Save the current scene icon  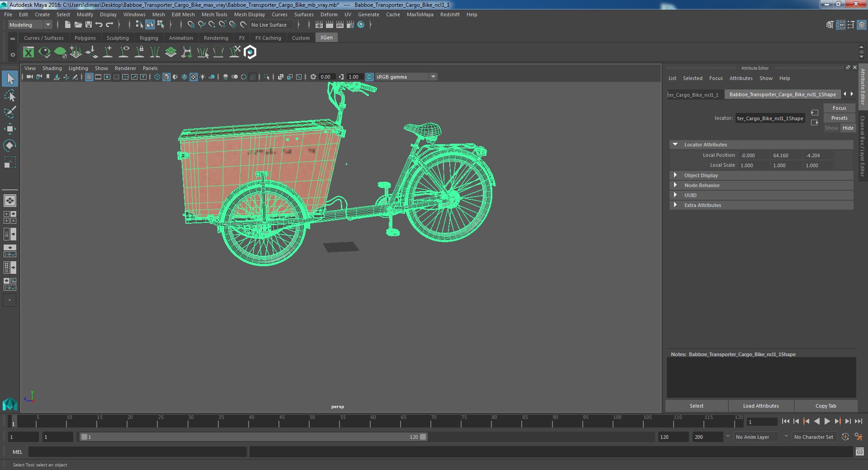click(x=89, y=25)
